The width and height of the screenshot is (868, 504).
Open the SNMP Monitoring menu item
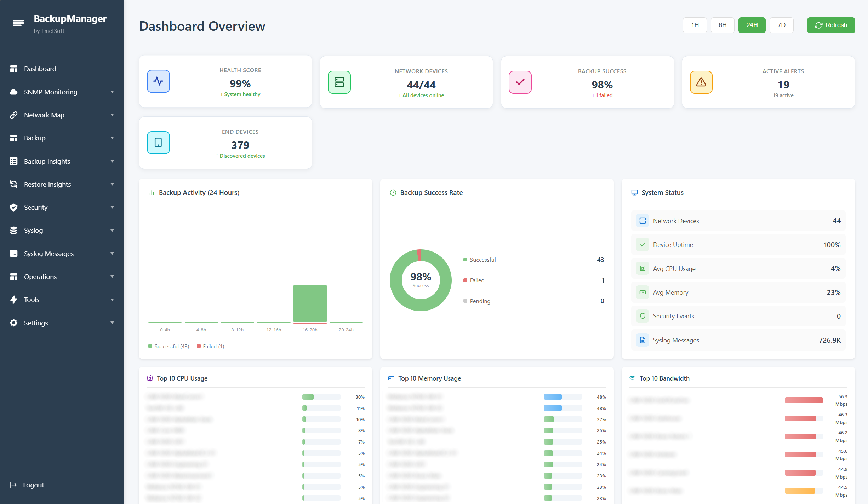[62, 92]
